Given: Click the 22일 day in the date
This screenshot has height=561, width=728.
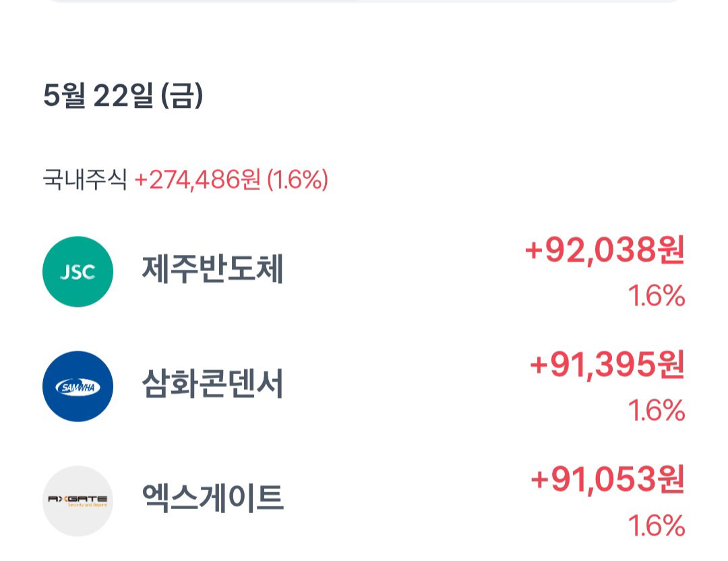Looking at the screenshot, I should click(123, 96).
